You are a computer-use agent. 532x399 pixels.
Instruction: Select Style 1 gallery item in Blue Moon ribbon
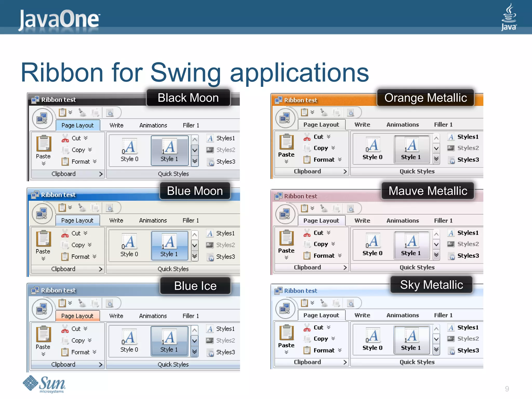pos(169,245)
